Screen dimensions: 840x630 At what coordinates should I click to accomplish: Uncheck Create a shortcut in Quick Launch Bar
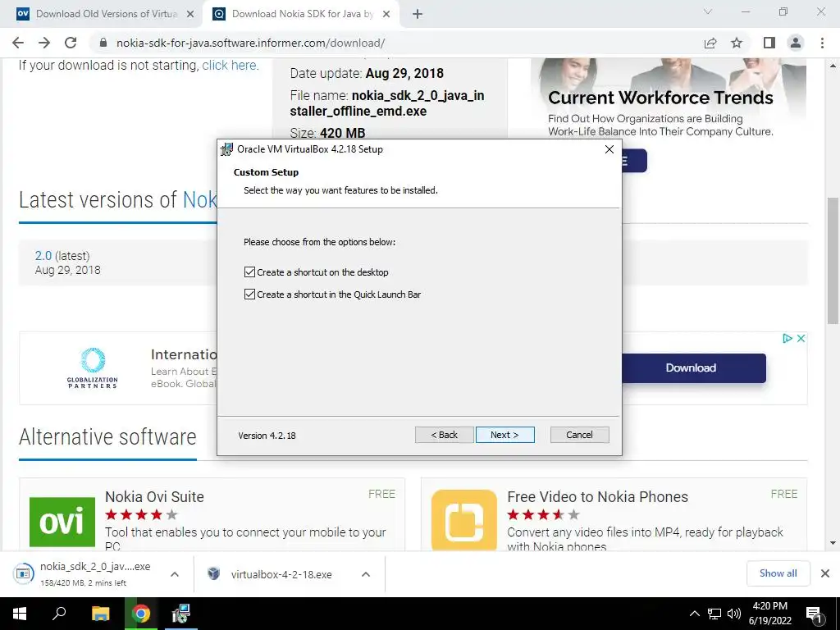click(x=249, y=294)
